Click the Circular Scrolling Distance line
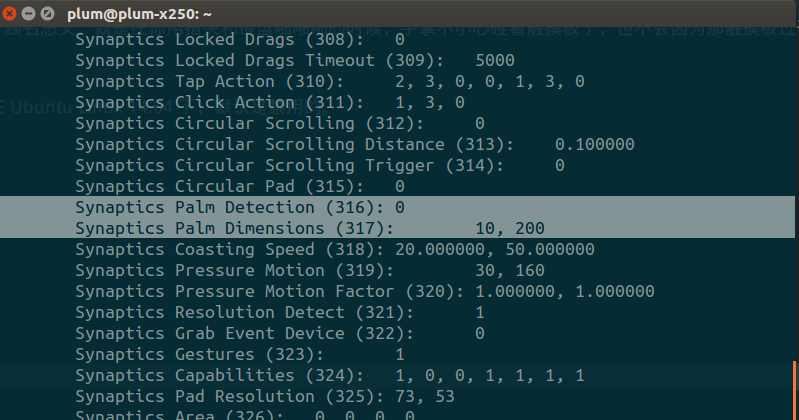The height and width of the screenshot is (420, 799). pos(355,144)
